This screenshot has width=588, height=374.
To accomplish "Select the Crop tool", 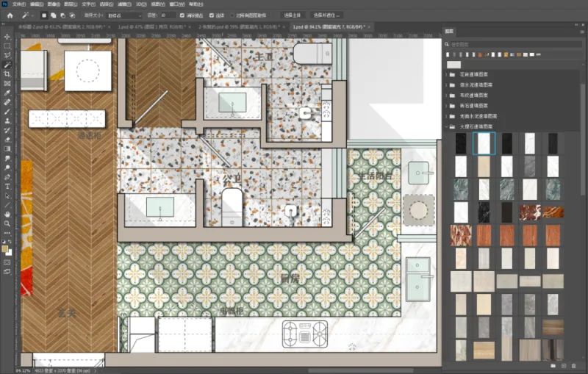I will [x=7, y=74].
